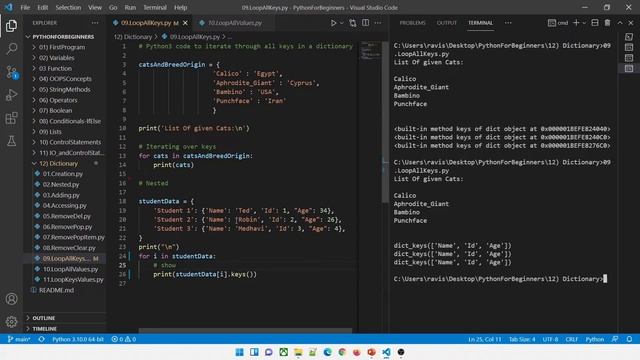This screenshot has width=640, height=360.
Task: Select the cmd terminal profile label
Action: pyautogui.click(x=558, y=23)
